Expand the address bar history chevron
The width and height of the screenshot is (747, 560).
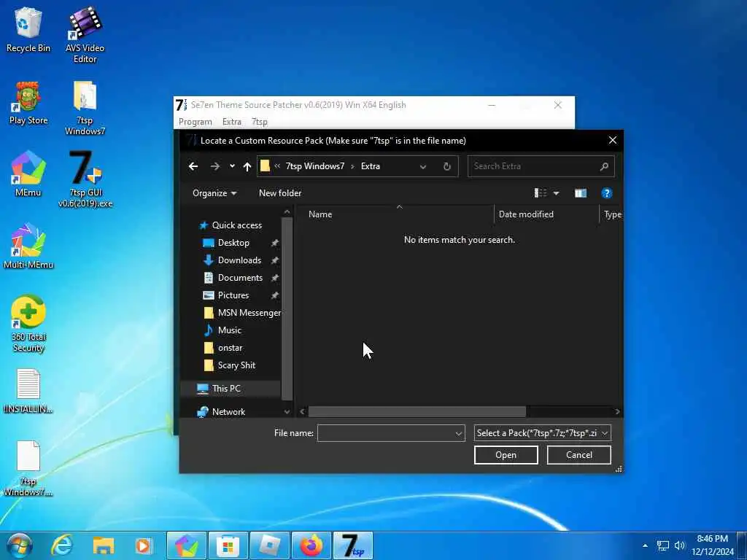pyautogui.click(x=422, y=166)
